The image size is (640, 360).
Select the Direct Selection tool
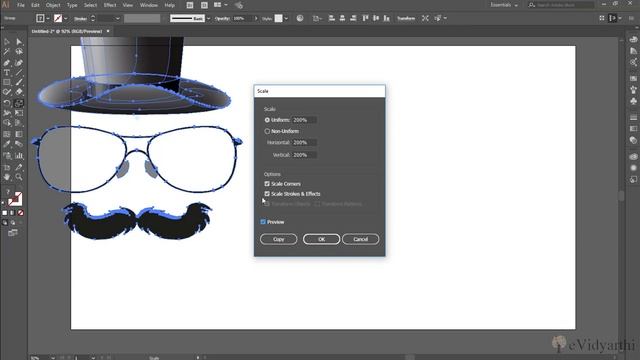[19, 42]
